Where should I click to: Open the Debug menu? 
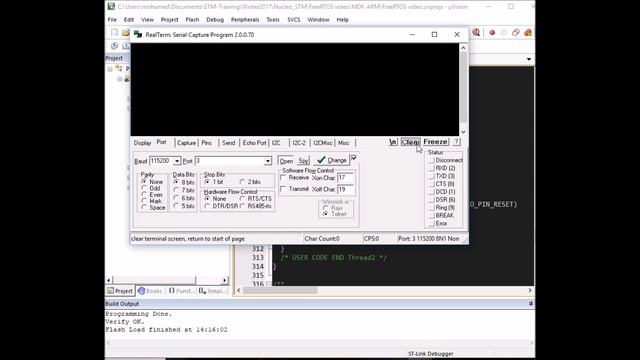point(215,20)
